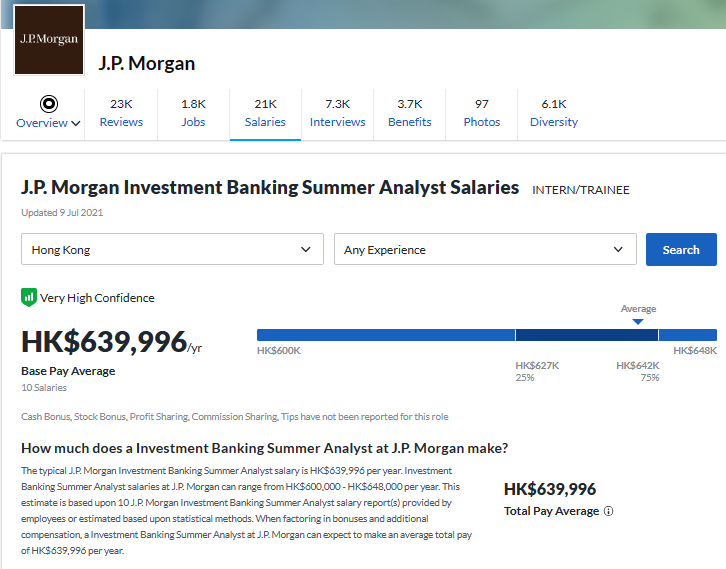
Task: Open the Hong Kong location dropdown
Action: coord(172,250)
